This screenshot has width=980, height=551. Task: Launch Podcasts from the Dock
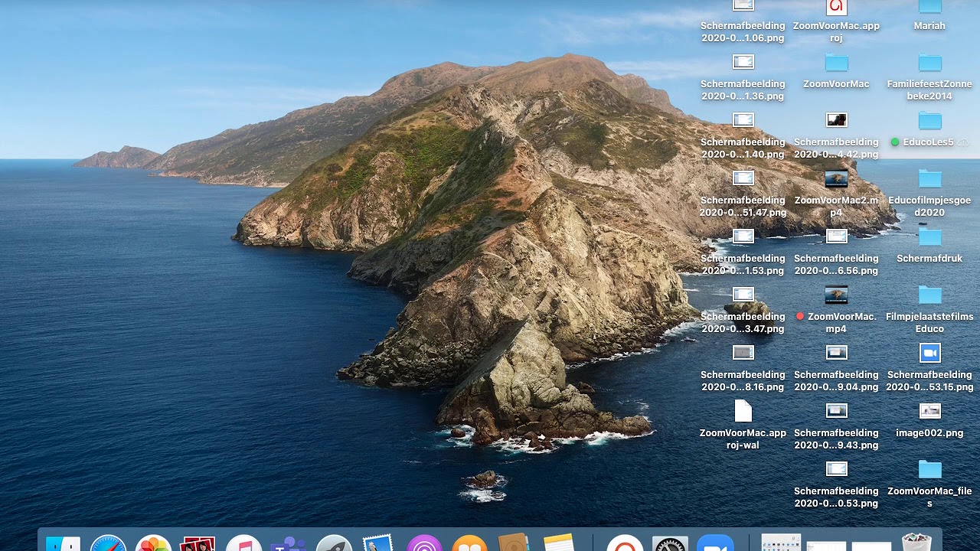click(x=424, y=543)
